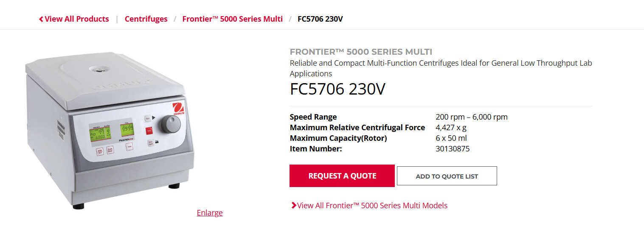Click the item number 30130875

point(453,149)
